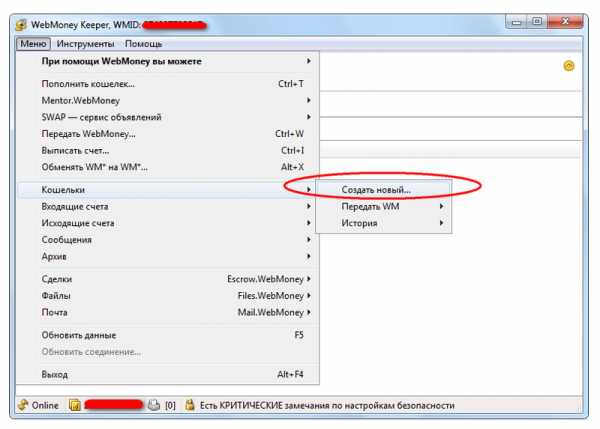Viewport: 600px width, 429px height.
Task: Open the Помощь menu
Action: [143, 44]
